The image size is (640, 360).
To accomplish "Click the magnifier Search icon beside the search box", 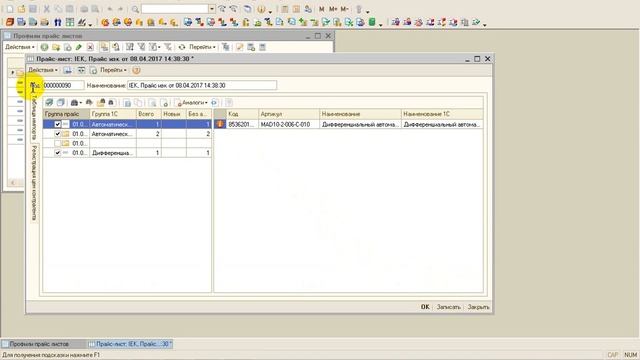I will pos(135,9).
